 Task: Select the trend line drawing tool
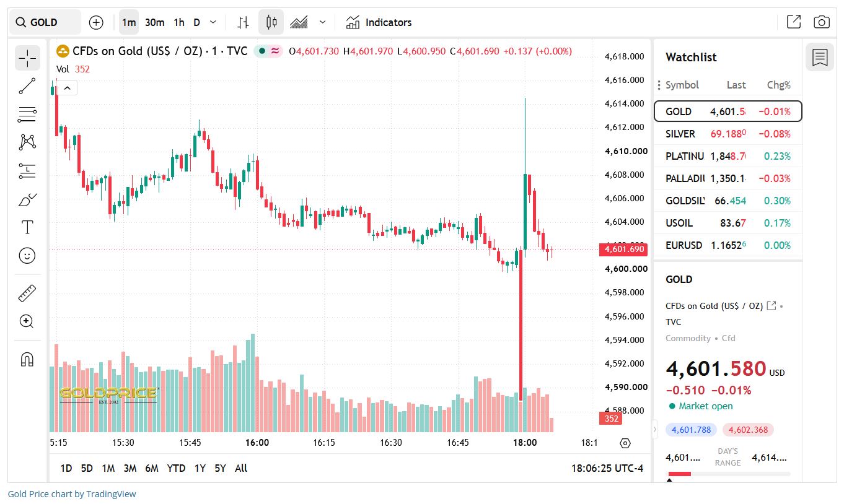(x=27, y=86)
